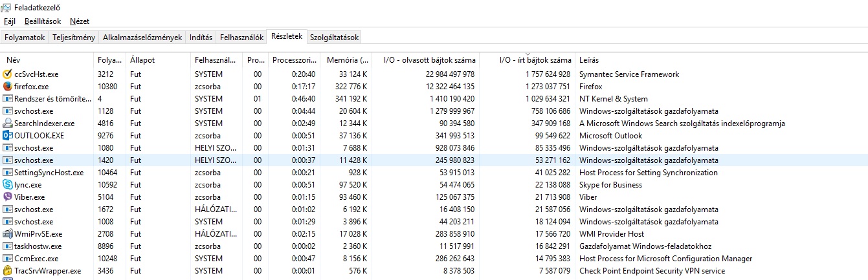The width and height of the screenshot is (868, 280).
Task: Open the Felhasználók tab
Action: pyautogui.click(x=241, y=38)
